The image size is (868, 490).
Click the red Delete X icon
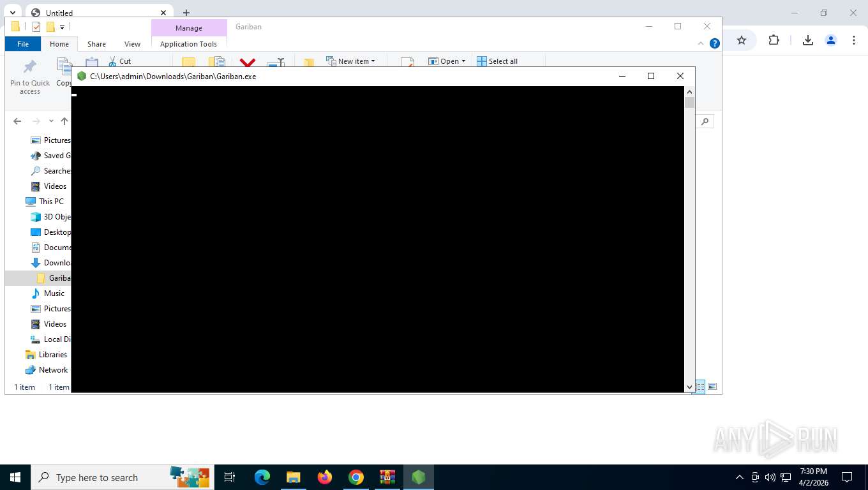coord(248,63)
